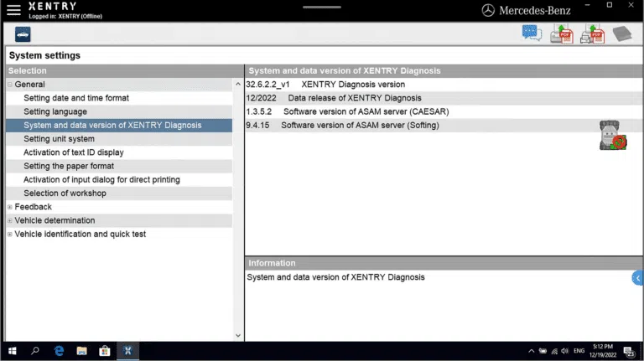Show hidden tray icons chevron
The height and width of the screenshot is (361, 644).
coord(531,351)
